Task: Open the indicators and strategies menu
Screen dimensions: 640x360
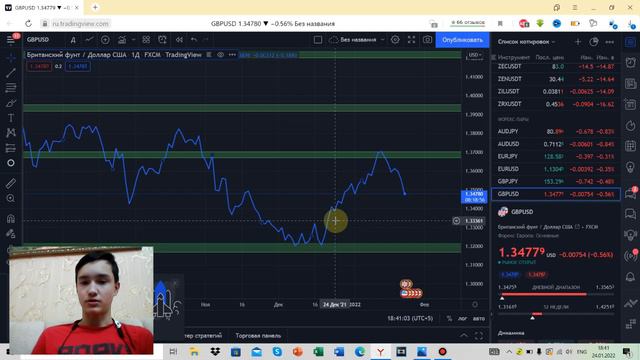Action: point(122,40)
